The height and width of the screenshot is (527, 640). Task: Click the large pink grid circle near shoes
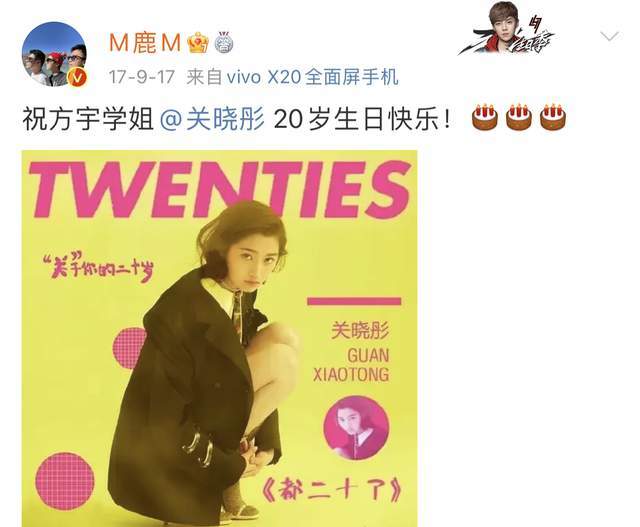65,481
